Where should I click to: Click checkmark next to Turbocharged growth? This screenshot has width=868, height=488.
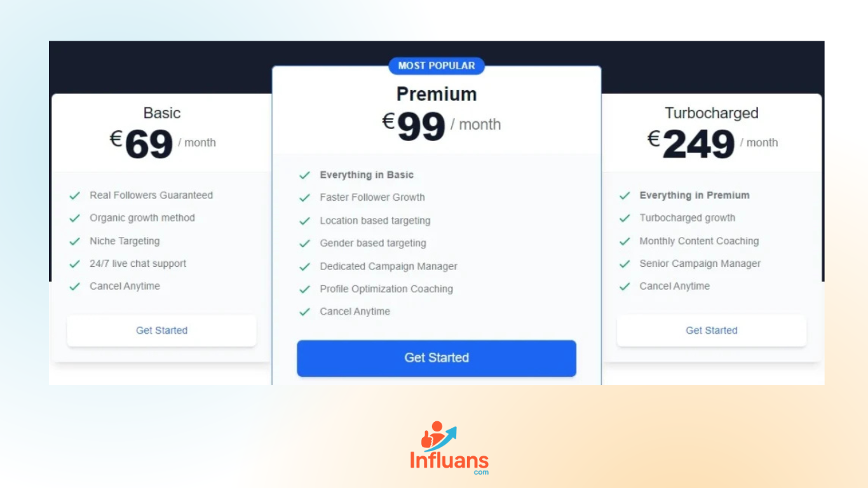coord(625,218)
